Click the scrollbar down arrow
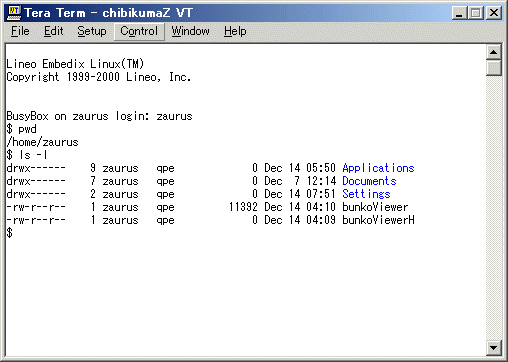The width and height of the screenshot is (508, 362). pyautogui.click(x=494, y=348)
